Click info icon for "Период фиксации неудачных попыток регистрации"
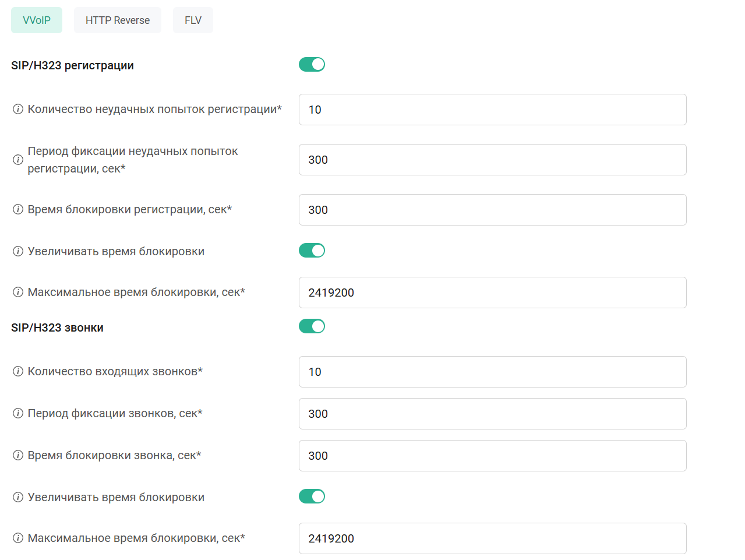The image size is (745, 560). [x=18, y=160]
